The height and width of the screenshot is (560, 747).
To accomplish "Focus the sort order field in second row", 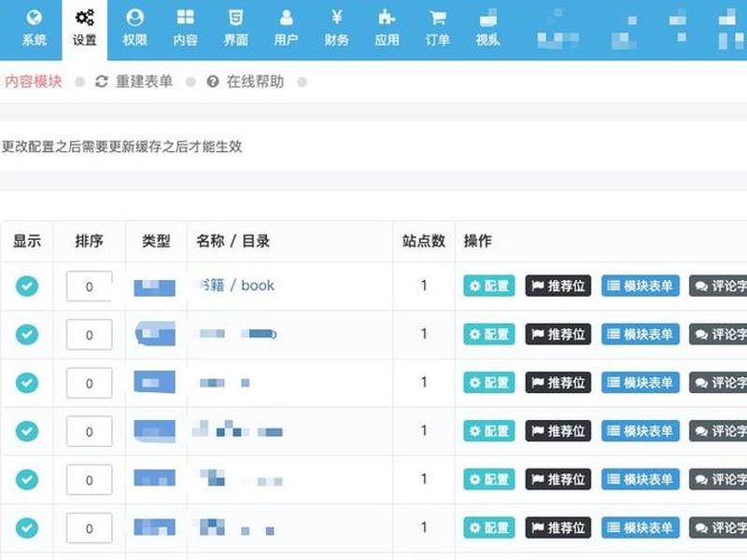I will tap(89, 335).
